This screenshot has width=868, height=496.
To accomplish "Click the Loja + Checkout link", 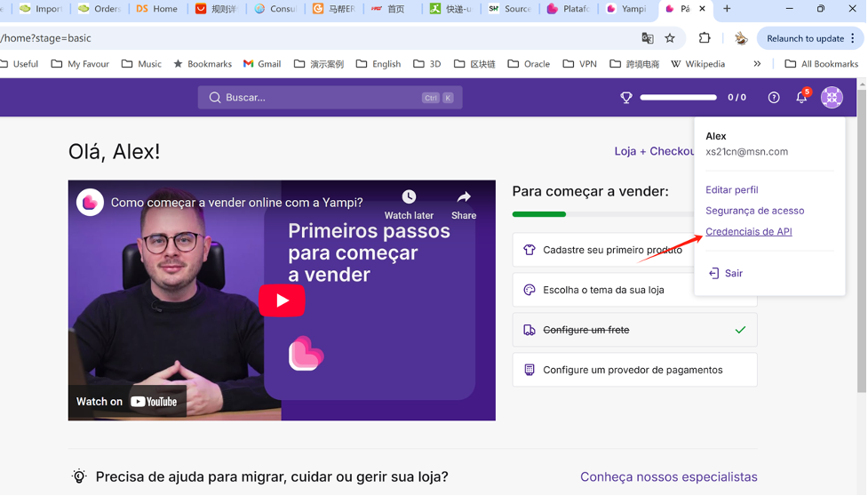I will tap(655, 151).
